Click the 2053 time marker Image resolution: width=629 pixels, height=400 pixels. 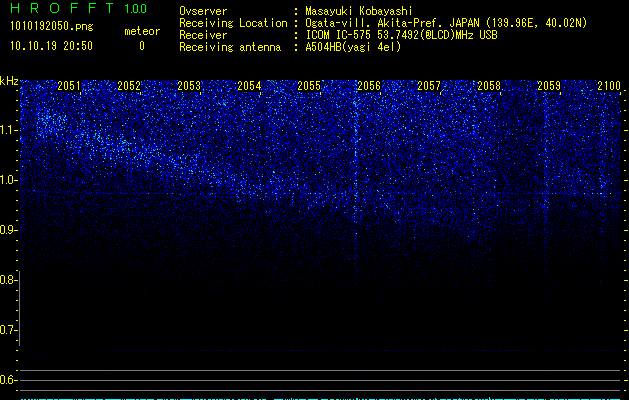tap(189, 86)
